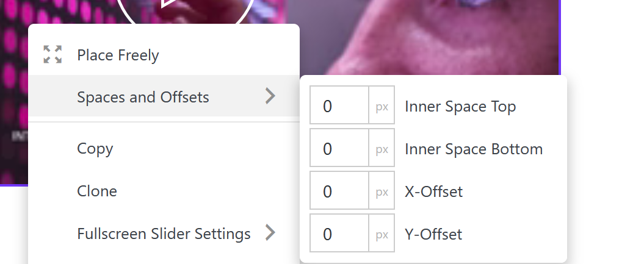The image size is (644, 264).
Task: Select Clone in the context menu
Action: coord(97,191)
